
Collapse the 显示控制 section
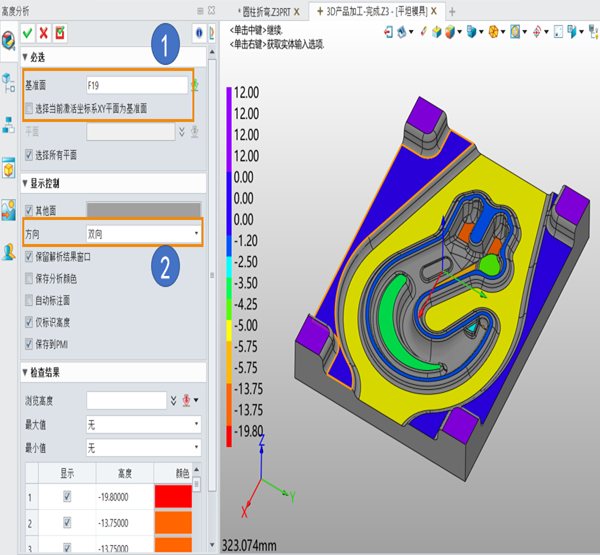[25, 183]
